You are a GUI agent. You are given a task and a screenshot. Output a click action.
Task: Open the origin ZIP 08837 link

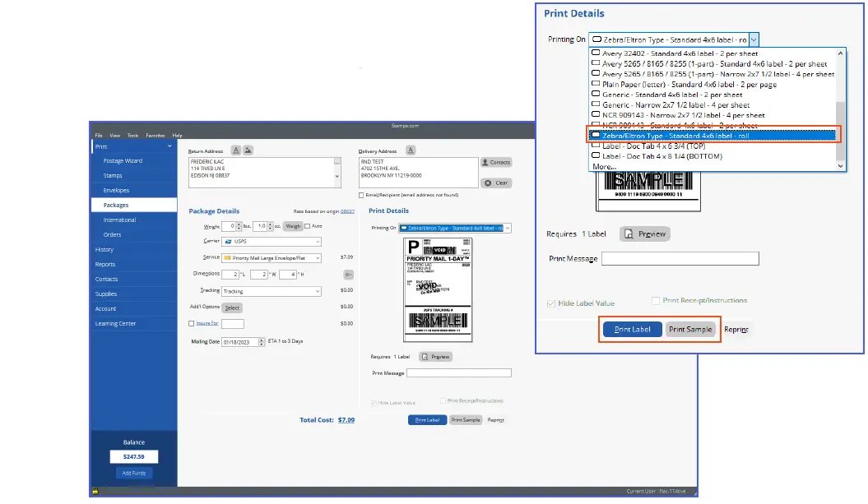coord(347,211)
